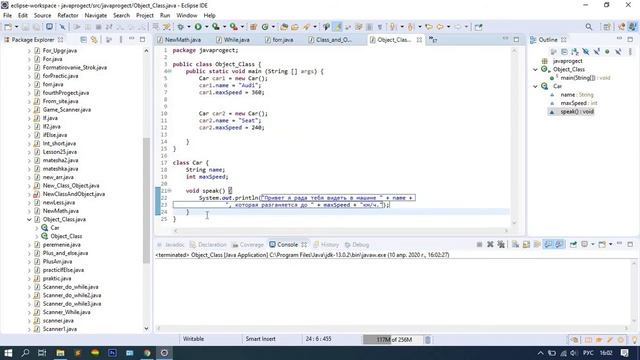Click Windows taskbar search icon
The image size is (640, 360).
click(x=25, y=353)
